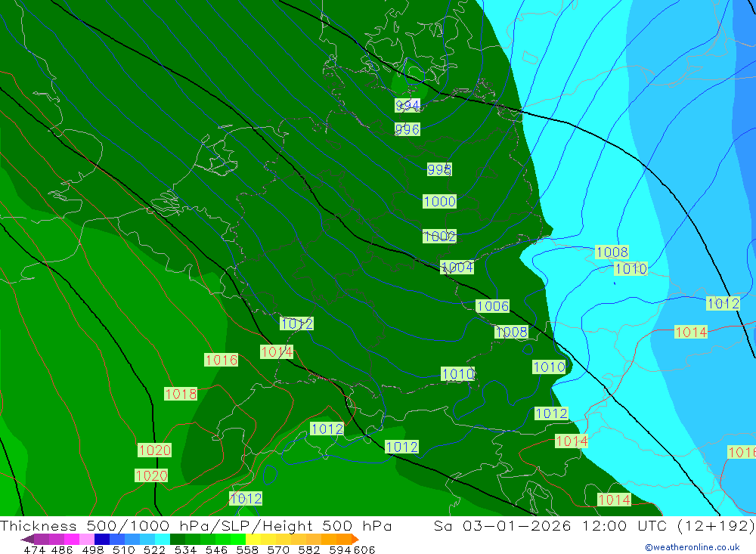The height and width of the screenshot is (554, 756).
Task: Click the 1000 isobar label
Action: pyautogui.click(x=440, y=201)
